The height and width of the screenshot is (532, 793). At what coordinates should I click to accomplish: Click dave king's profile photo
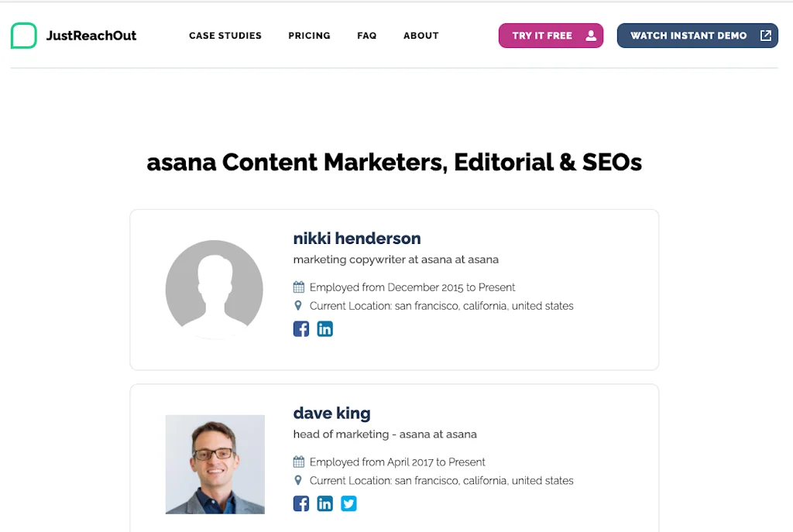pos(215,465)
